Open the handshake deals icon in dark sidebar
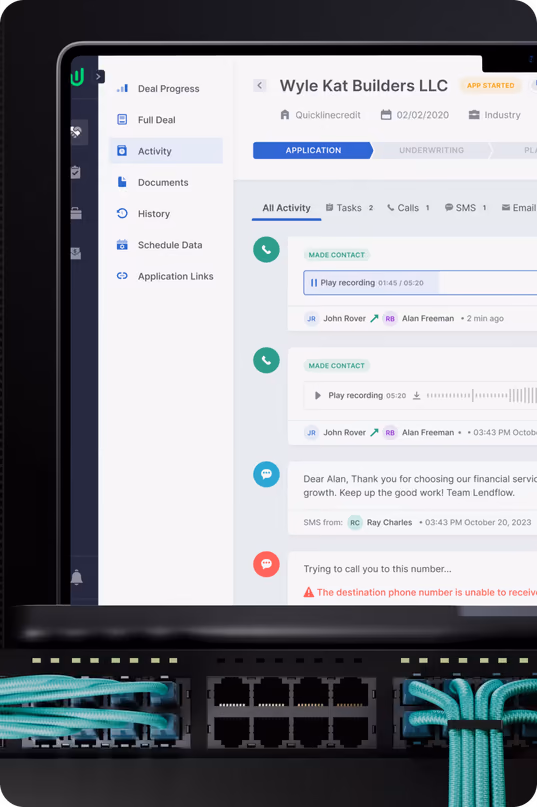 (x=76, y=132)
